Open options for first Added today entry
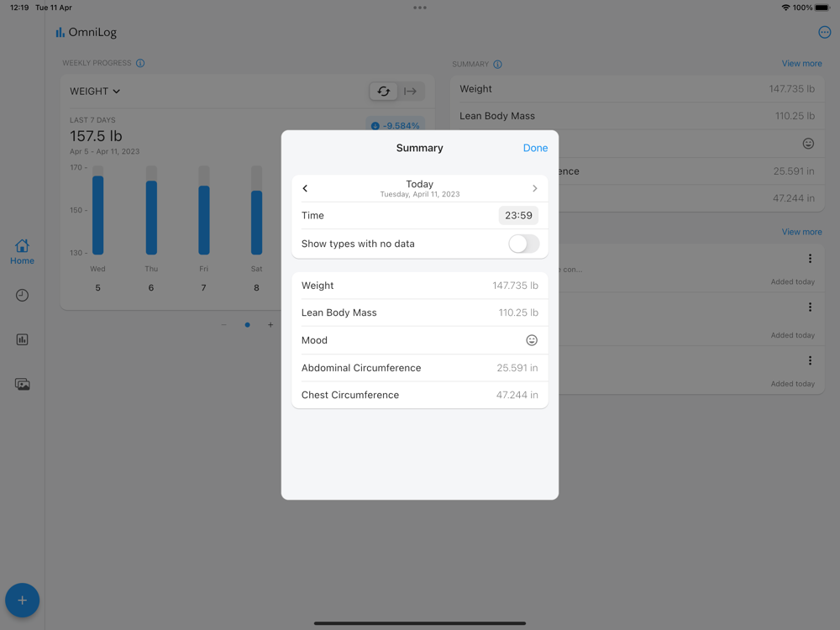 [810, 259]
